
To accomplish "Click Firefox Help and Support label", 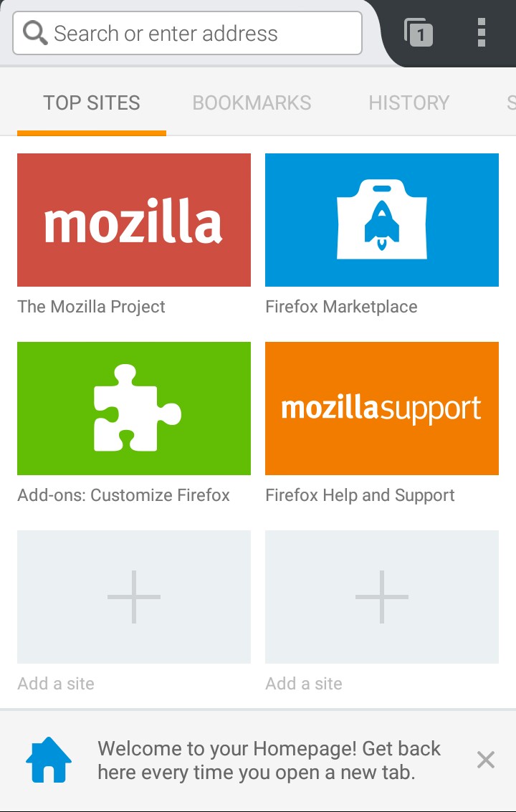I will point(360,495).
